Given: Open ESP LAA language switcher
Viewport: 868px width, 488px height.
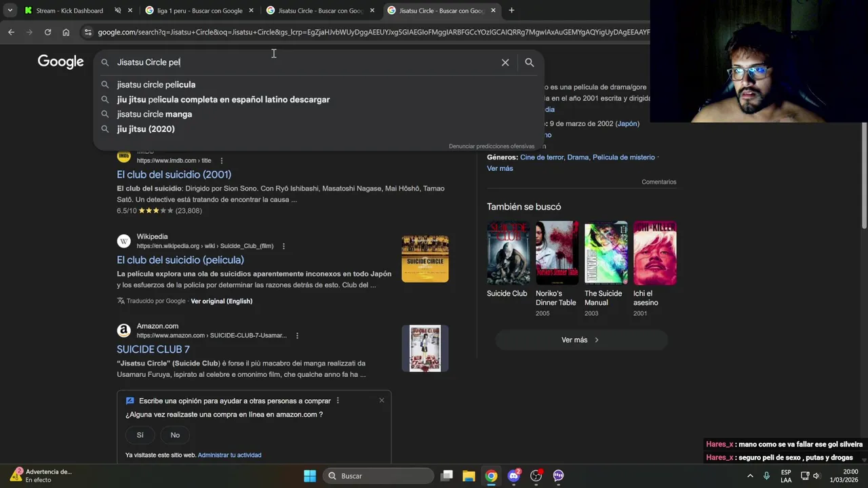Looking at the screenshot, I should (786, 476).
